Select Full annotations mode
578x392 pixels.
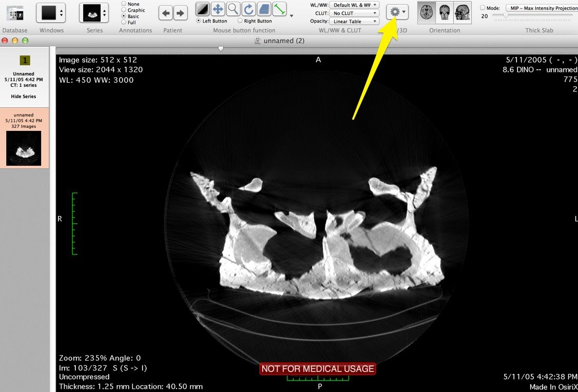[x=123, y=22]
